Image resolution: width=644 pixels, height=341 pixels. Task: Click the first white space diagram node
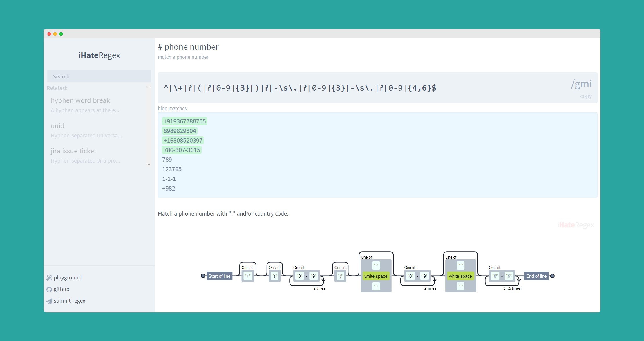coord(376,276)
